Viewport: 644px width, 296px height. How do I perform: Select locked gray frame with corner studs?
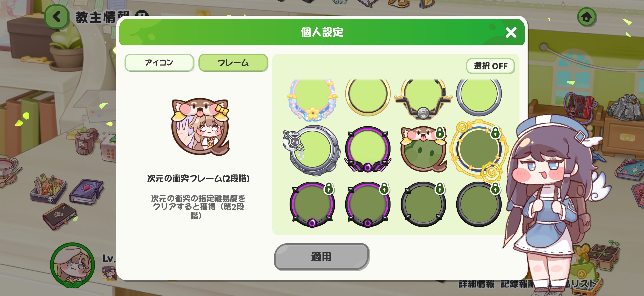(423, 204)
